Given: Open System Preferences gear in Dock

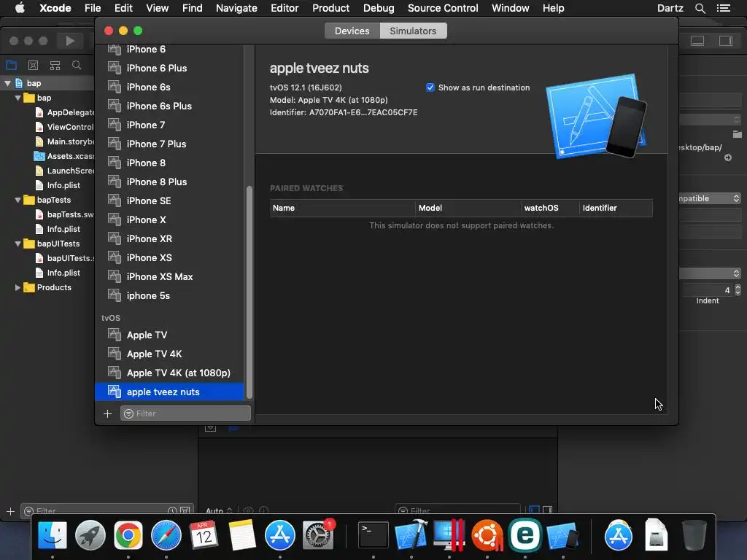Looking at the screenshot, I should 318,535.
